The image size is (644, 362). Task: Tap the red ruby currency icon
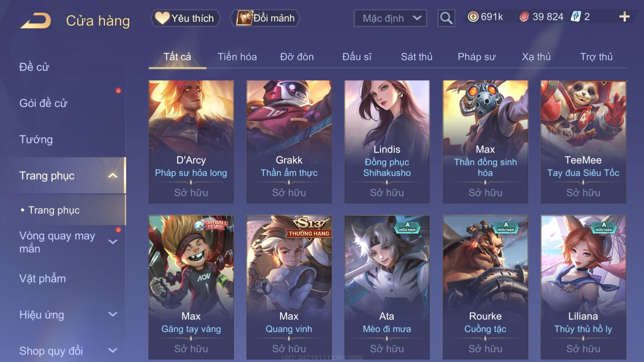[524, 17]
